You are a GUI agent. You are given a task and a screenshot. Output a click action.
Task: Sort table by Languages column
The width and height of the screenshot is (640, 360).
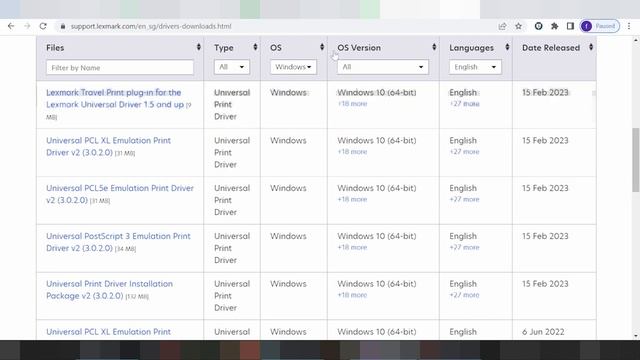507,47
